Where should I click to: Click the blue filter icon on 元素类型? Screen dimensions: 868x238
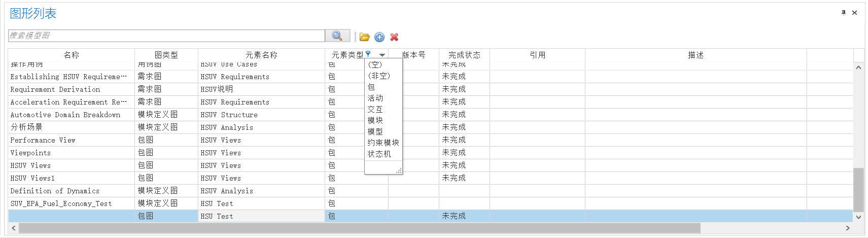point(368,54)
